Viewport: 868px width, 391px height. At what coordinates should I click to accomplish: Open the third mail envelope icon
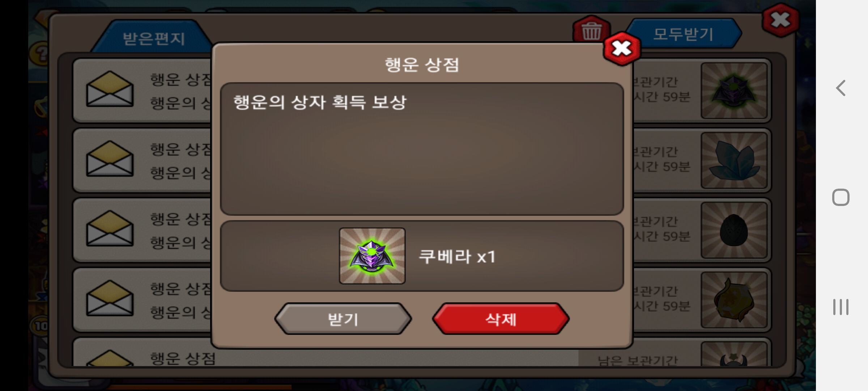(110, 228)
